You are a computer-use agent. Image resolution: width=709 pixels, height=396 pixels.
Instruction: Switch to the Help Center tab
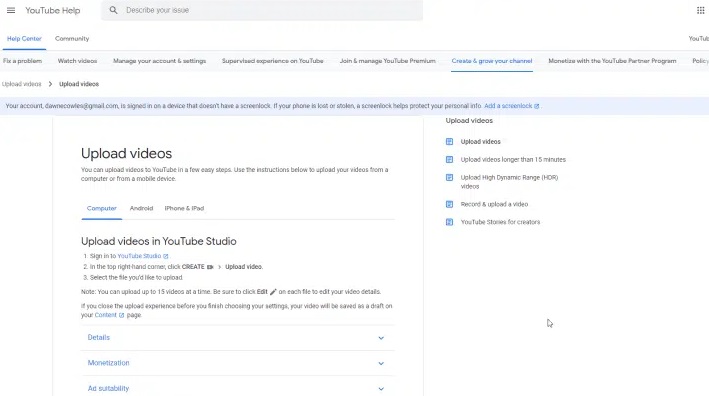point(24,39)
